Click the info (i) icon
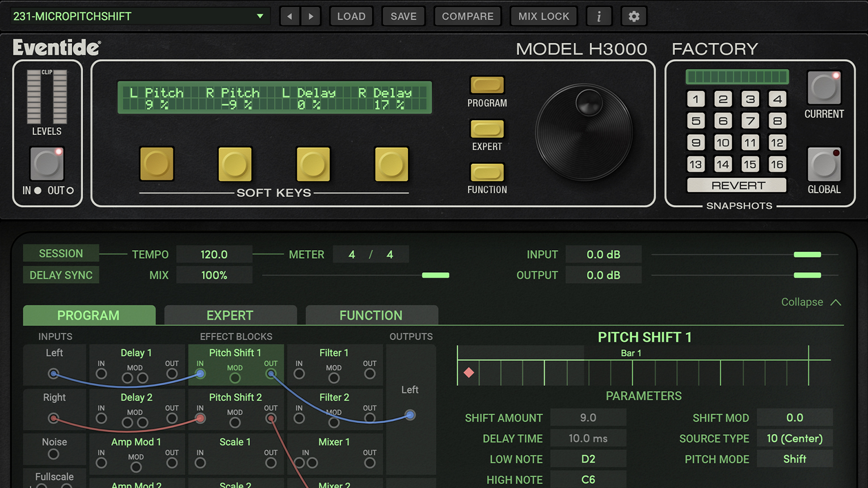868x488 pixels. (599, 16)
